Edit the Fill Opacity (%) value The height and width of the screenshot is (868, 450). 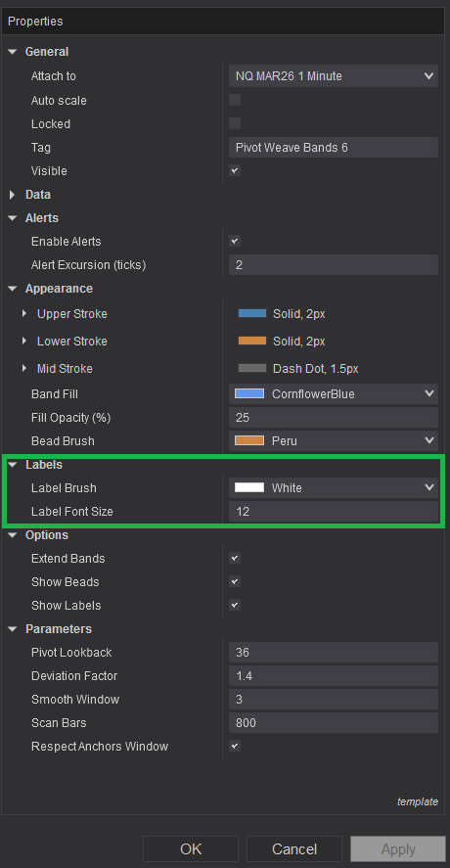coord(334,418)
